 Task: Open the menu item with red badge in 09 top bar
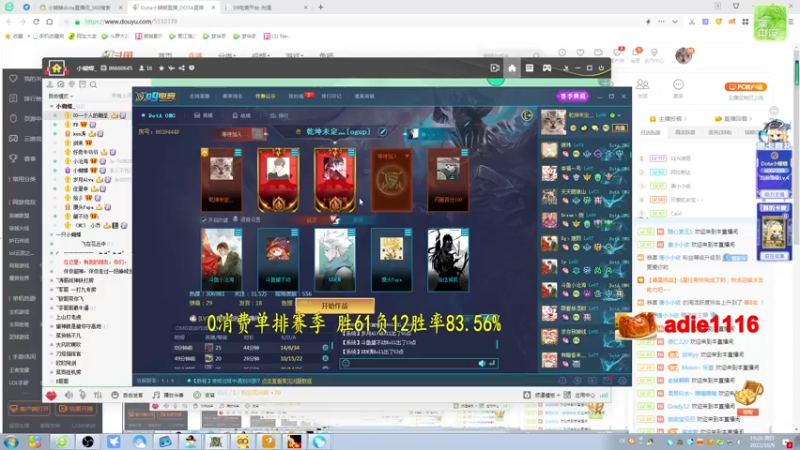pos(299,96)
